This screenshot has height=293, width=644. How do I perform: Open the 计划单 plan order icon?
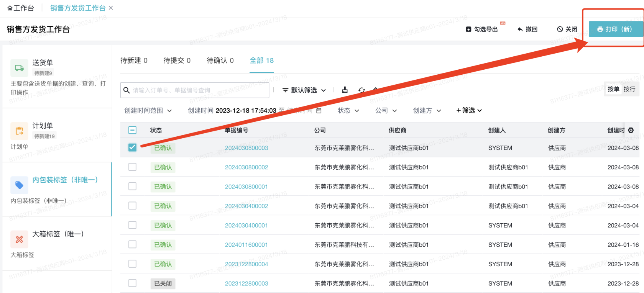(19, 131)
